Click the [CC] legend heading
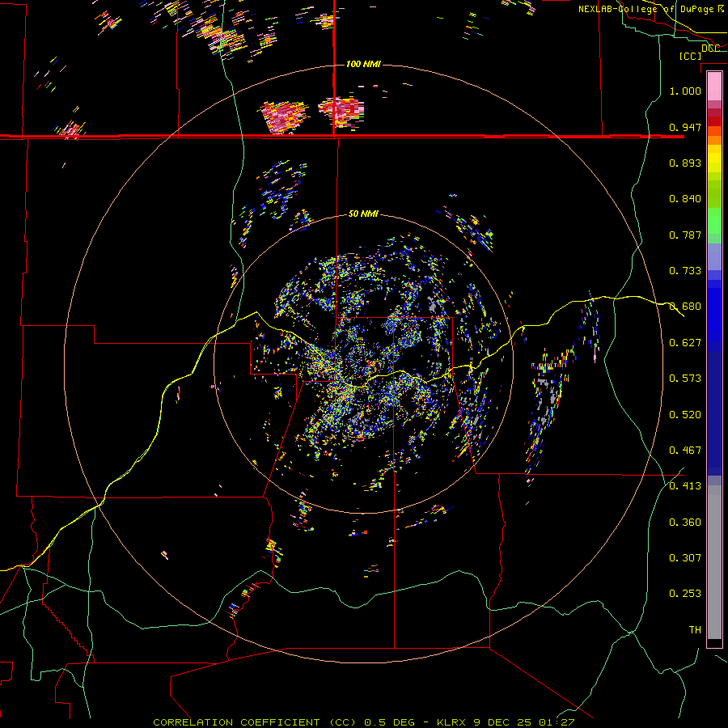This screenshot has height=728, width=728. click(690, 56)
